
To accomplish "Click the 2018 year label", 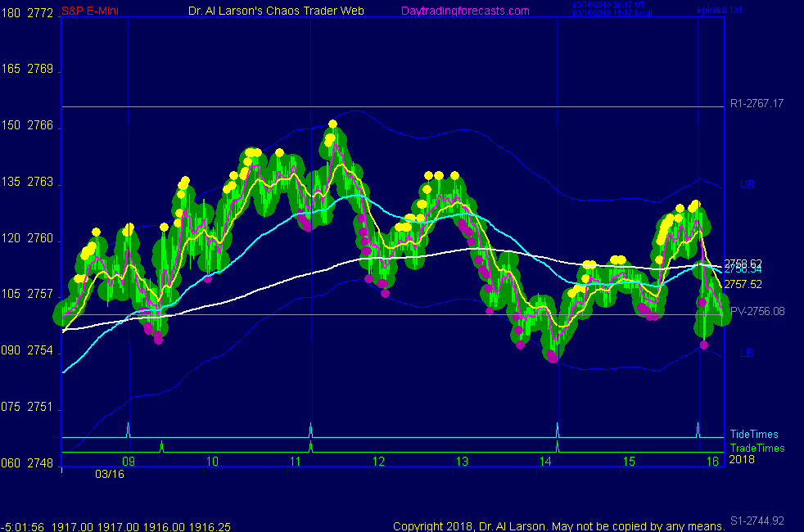I will (x=742, y=459).
